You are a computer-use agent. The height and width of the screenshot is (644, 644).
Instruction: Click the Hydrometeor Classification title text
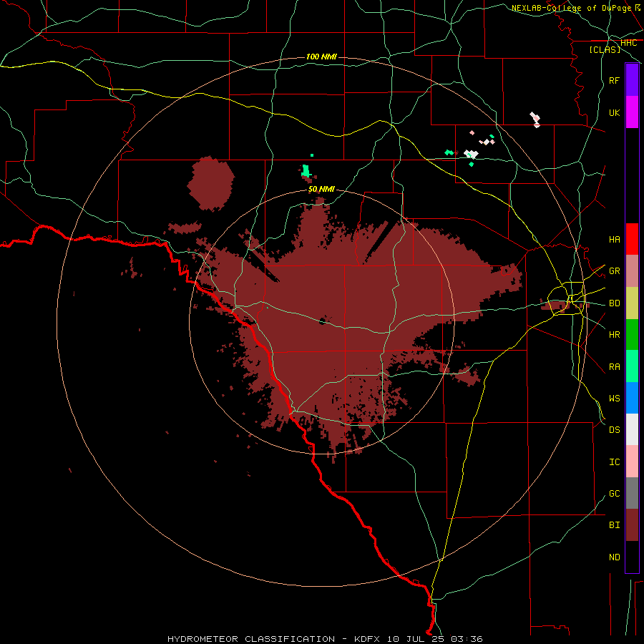click(251, 639)
